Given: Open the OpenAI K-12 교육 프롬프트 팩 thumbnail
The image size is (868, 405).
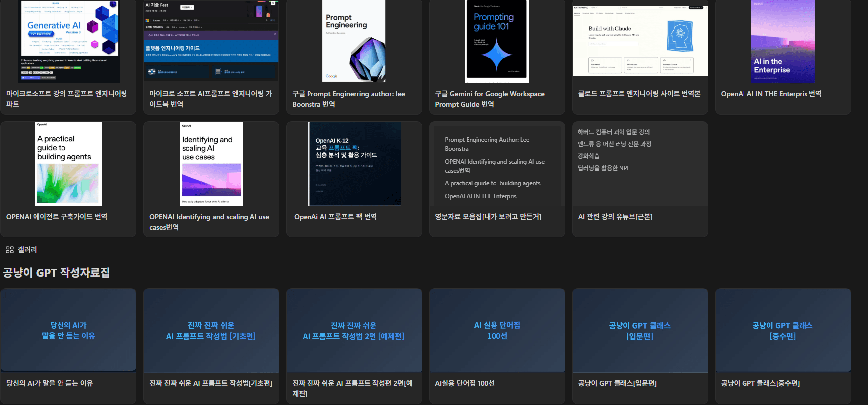Looking at the screenshot, I should tap(354, 164).
